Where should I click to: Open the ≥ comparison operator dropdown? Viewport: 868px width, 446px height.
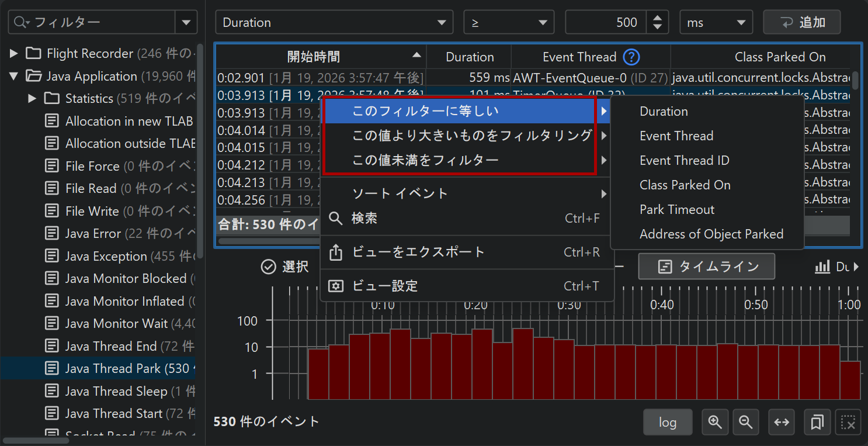tap(509, 23)
